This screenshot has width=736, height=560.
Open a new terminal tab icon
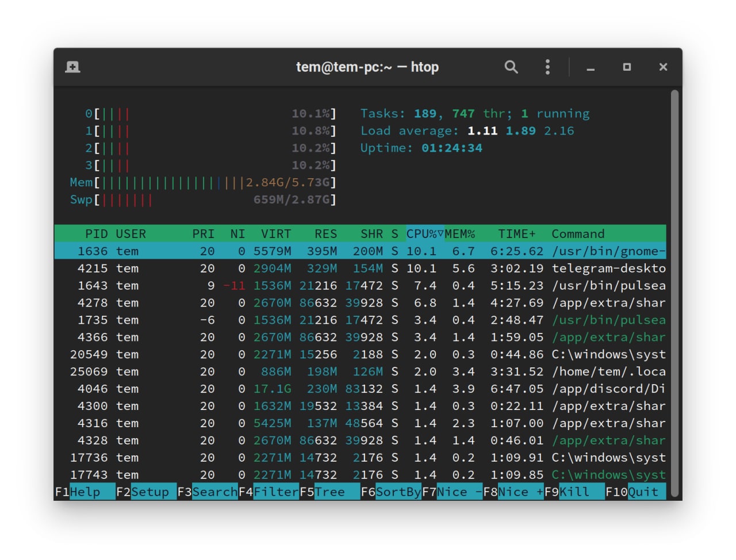tap(72, 67)
